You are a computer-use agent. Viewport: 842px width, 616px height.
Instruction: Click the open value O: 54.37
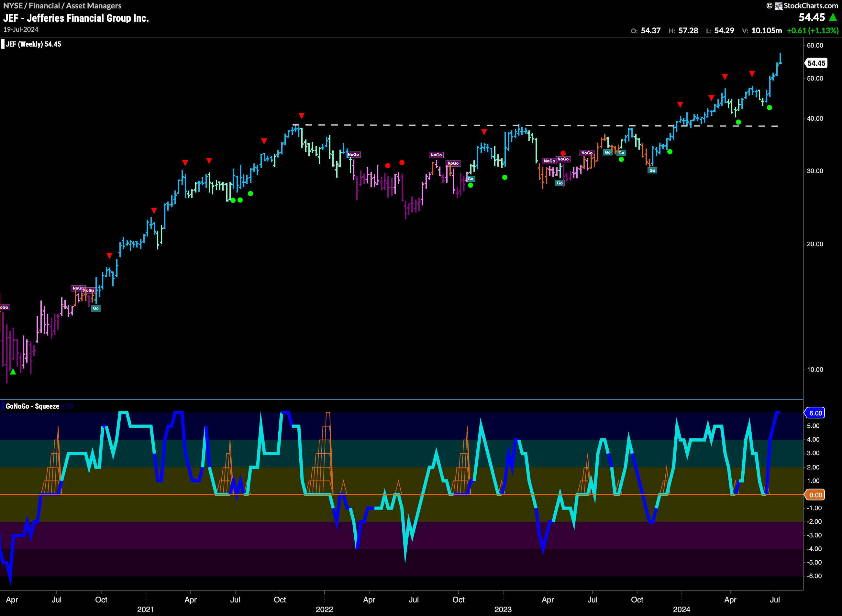[x=646, y=31]
